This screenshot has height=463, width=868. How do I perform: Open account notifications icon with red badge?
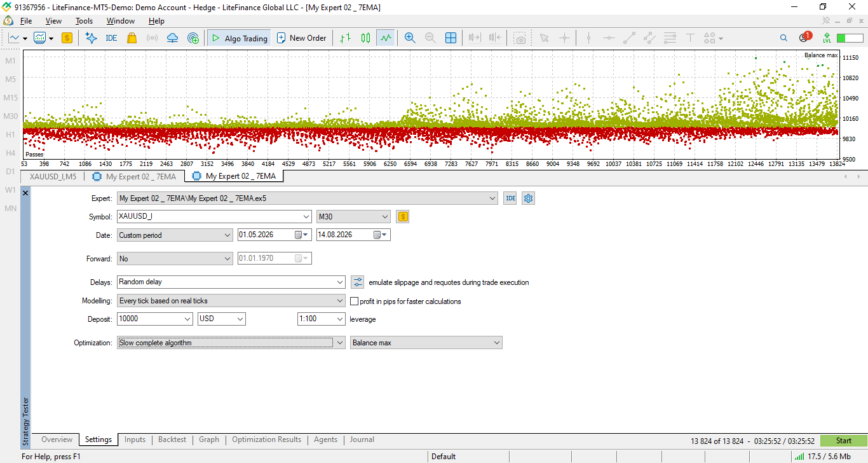(x=805, y=38)
